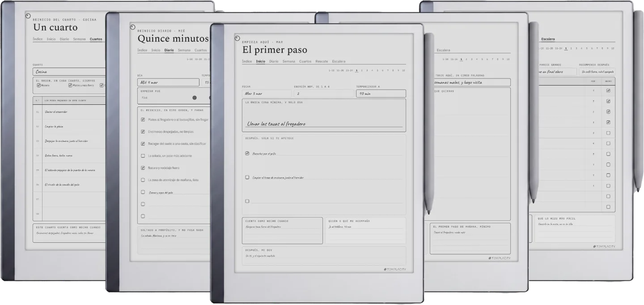Viewport: 644px width, 305px height.
Task: Open Índice tab on Quince minutos page
Action: pyautogui.click(x=142, y=50)
